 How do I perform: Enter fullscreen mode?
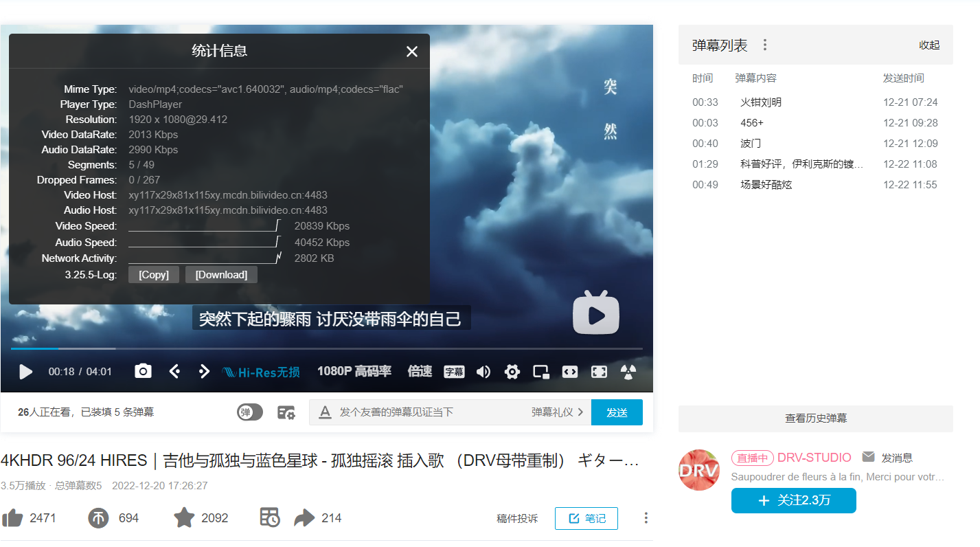pyautogui.click(x=598, y=371)
